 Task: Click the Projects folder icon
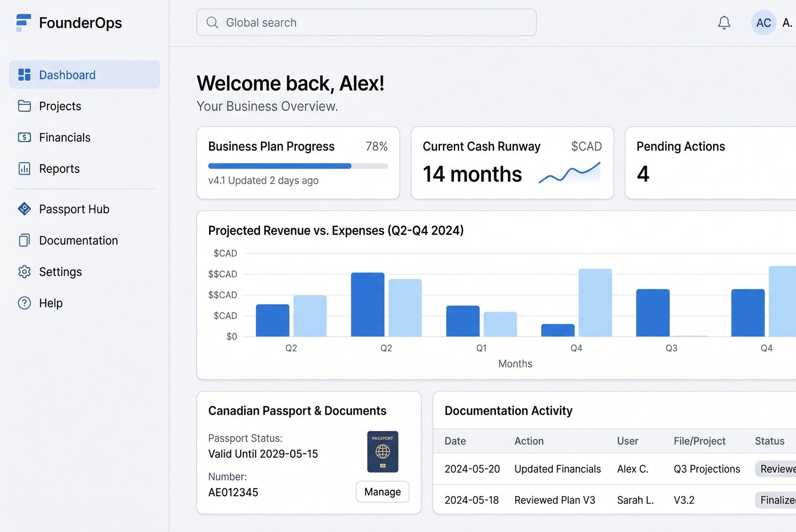coord(24,106)
